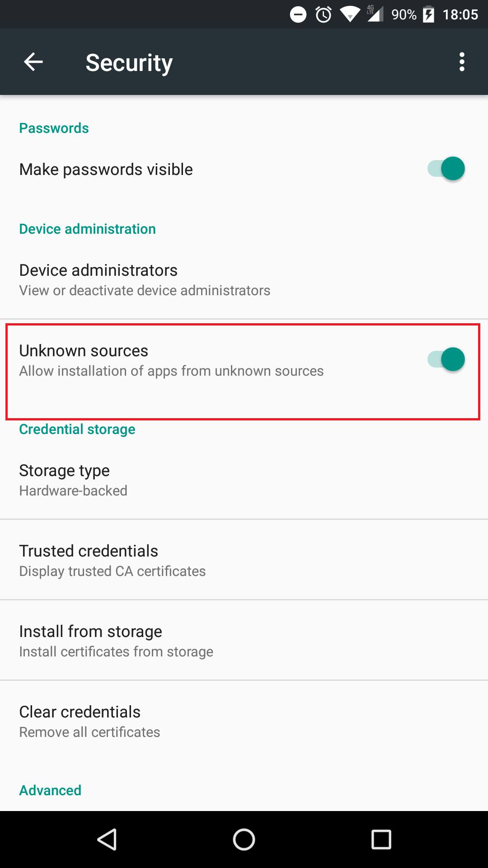Tap the Unknown sources label text
The height and width of the screenshot is (868, 488).
tap(84, 351)
